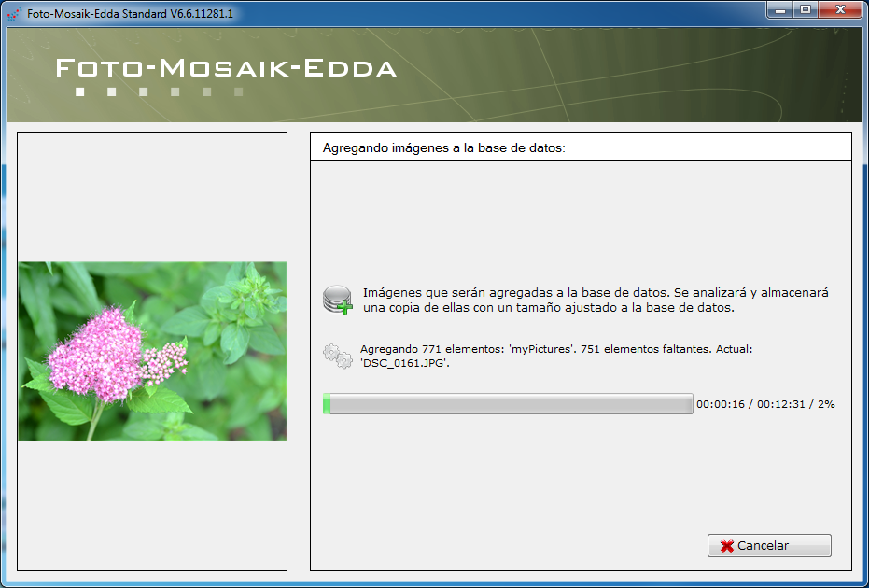Click the red X icon on Cancelar
Screen dimensions: 869x588
tap(726, 546)
